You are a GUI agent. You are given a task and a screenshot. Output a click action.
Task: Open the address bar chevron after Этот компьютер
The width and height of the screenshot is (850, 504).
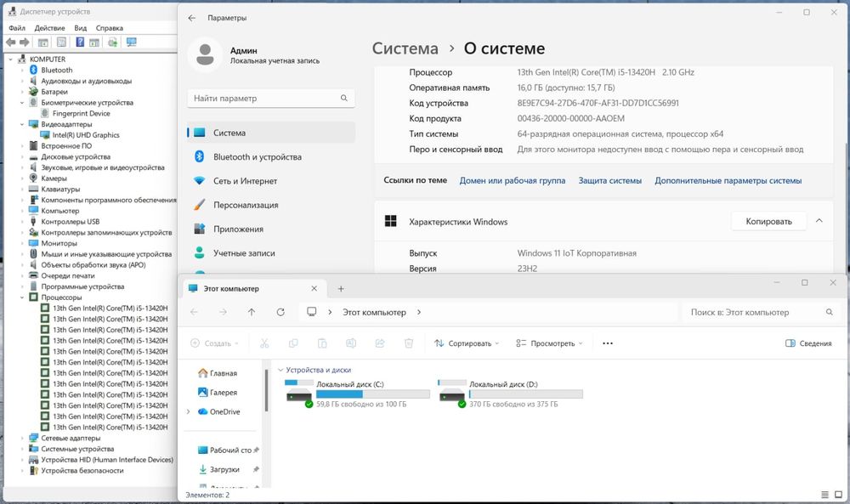click(419, 312)
